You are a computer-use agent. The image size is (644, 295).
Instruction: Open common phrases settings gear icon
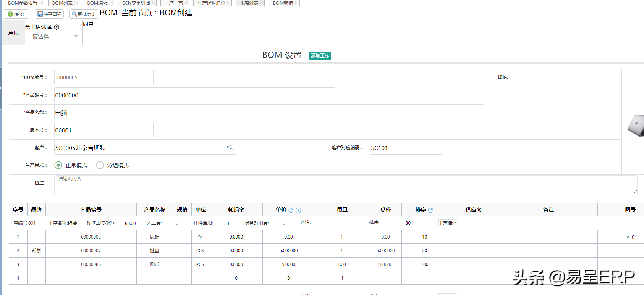[x=57, y=27]
